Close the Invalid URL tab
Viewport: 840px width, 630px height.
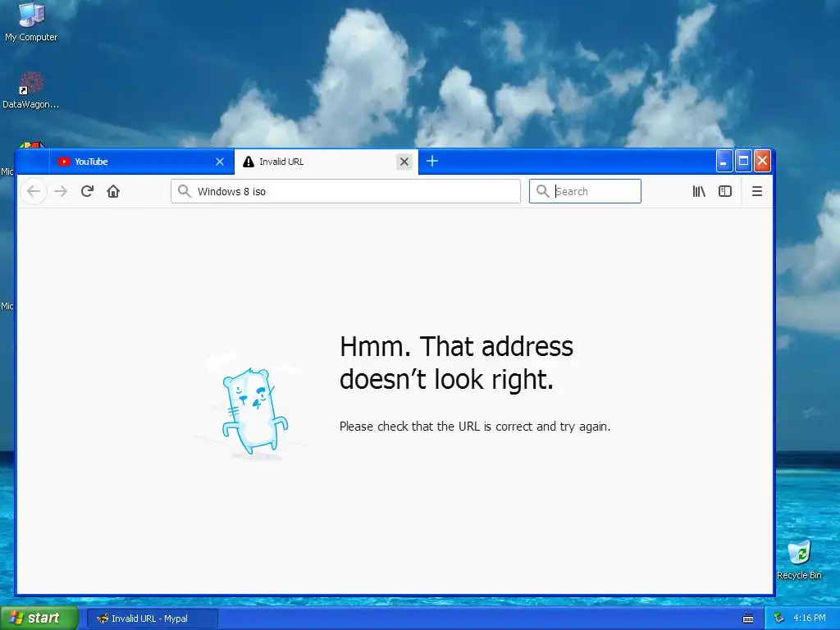click(404, 162)
